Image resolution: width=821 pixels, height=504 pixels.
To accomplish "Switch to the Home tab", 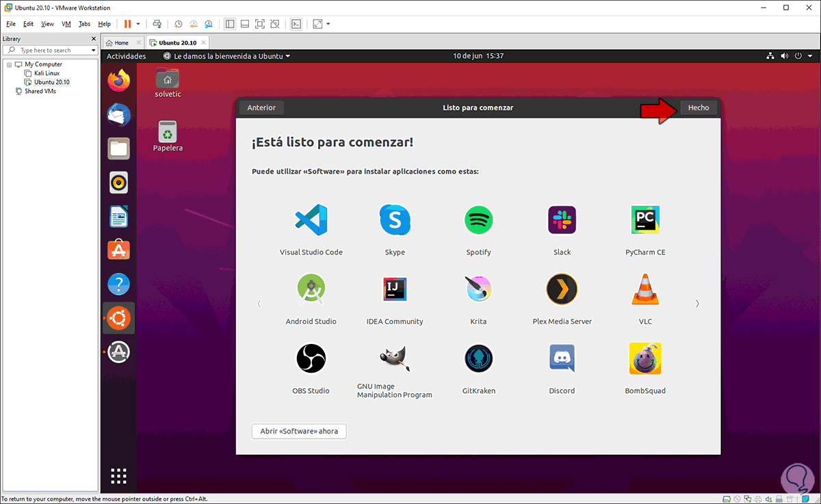I will pos(122,42).
